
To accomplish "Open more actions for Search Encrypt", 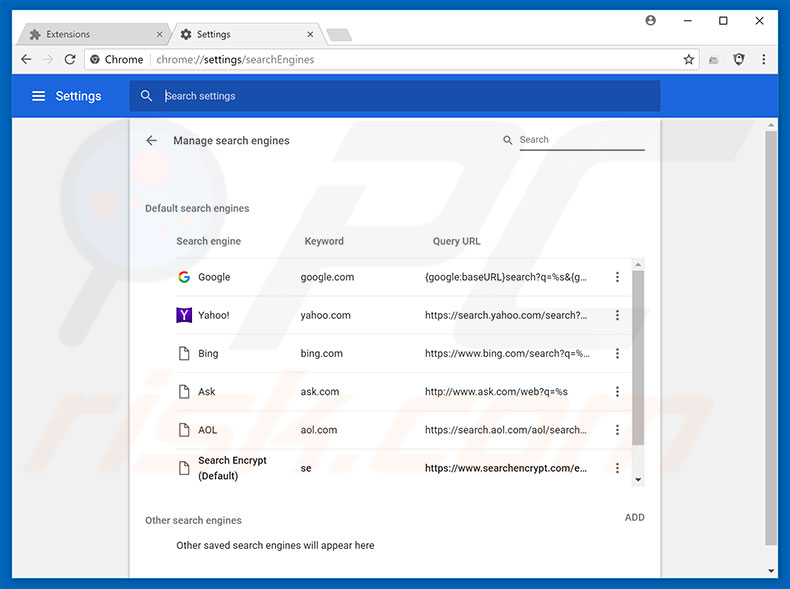I will click(617, 468).
